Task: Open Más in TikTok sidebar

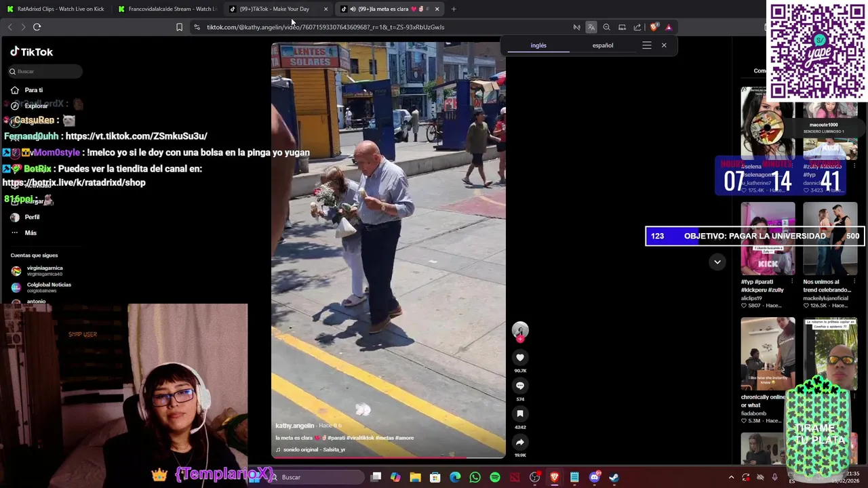Action: (x=31, y=232)
